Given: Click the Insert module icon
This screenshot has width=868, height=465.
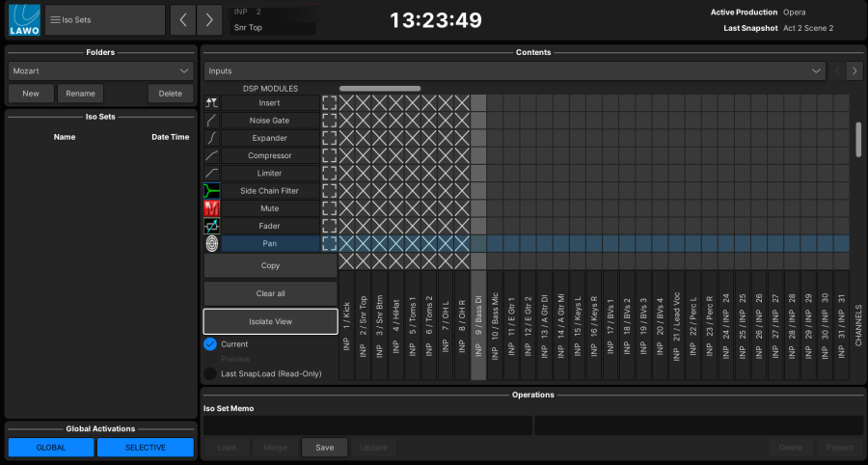Looking at the screenshot, I should [x=211, y=103].
